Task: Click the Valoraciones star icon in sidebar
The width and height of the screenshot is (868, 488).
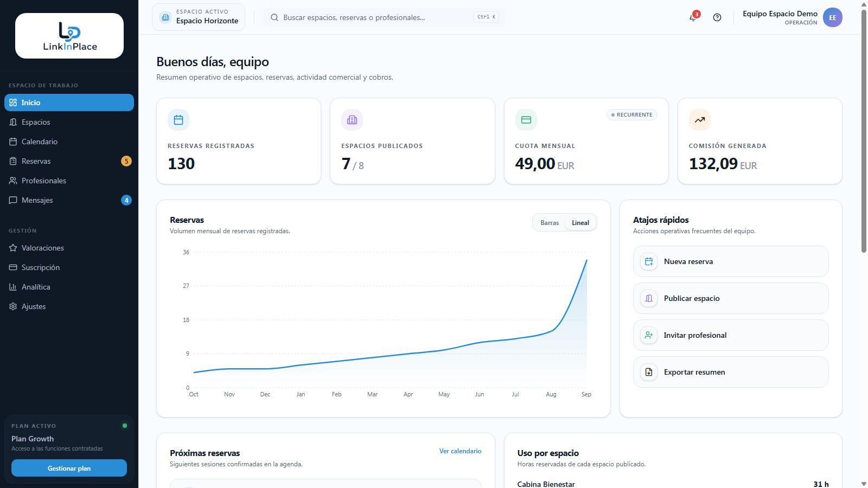Action: click(x=13, y=248)
